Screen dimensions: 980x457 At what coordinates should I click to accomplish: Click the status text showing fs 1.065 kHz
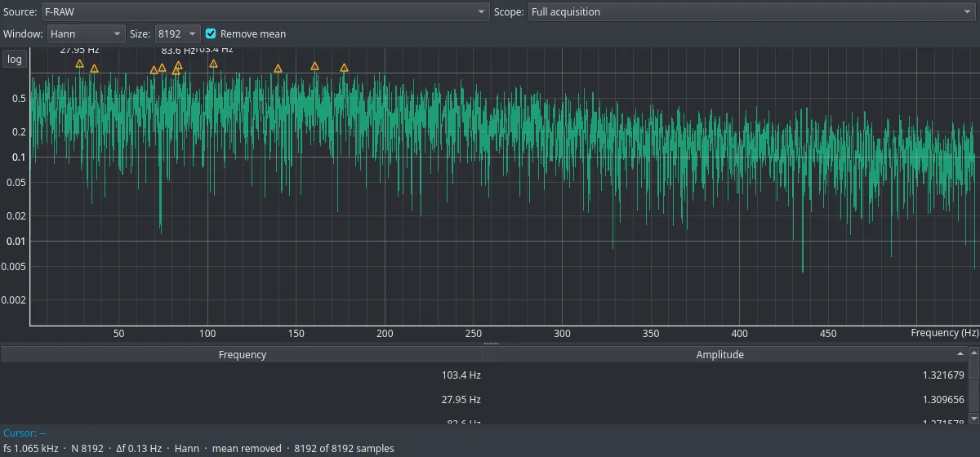click(198, 448)
